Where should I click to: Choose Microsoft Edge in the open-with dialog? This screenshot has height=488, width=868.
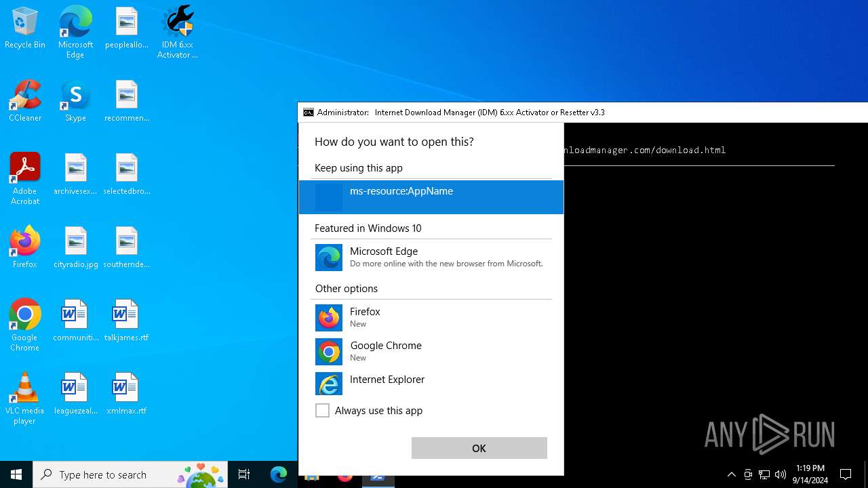[431, 257]
